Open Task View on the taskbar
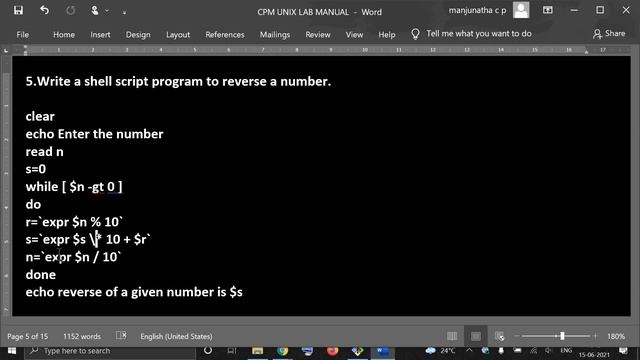 [x=232, y=351]
